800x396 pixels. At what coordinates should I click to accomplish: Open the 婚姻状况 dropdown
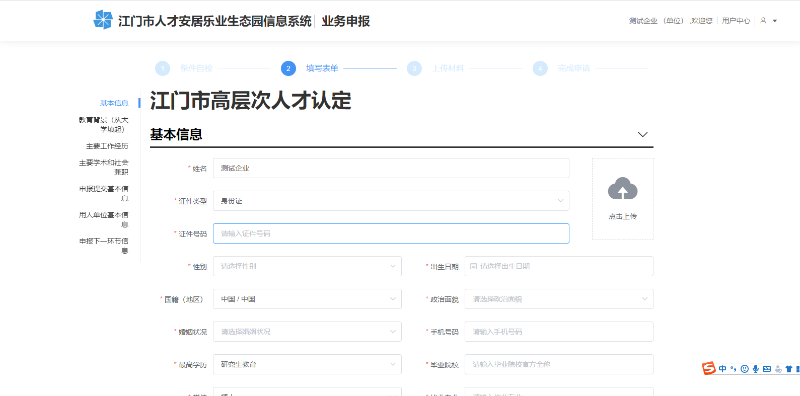pyautogui.click(x=307, y=332)
